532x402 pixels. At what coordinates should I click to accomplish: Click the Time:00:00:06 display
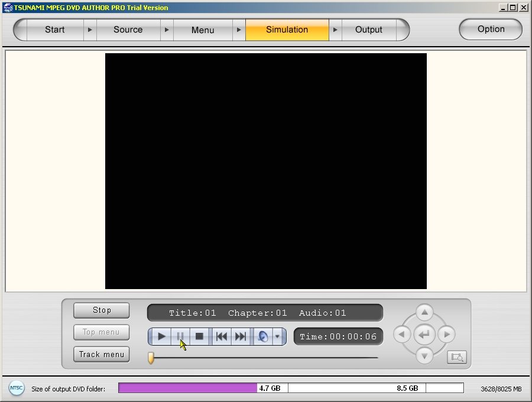click(x=338, y=336)
